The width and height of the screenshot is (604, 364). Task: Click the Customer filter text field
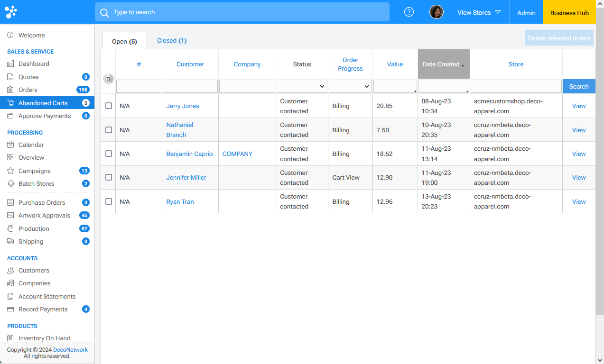click(190, 86)
